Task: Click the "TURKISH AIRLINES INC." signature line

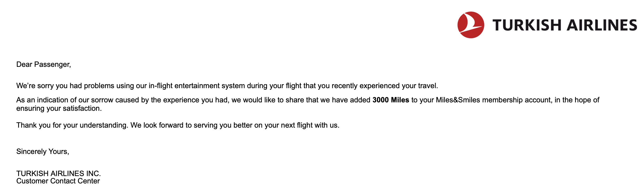Action: 58,173
